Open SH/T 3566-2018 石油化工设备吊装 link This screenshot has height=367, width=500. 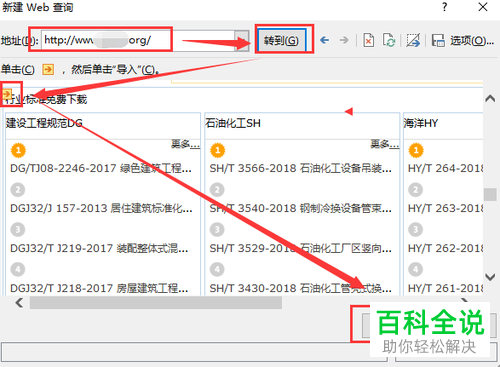[x=301, y=168]
